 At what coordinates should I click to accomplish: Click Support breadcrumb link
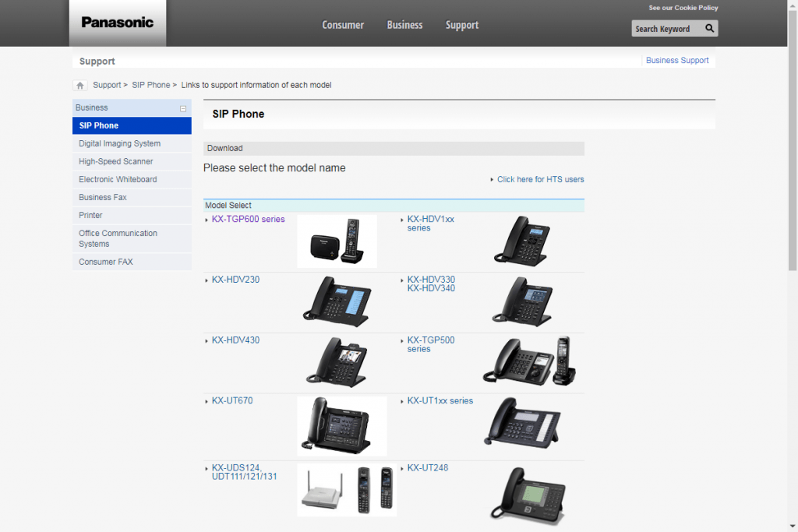coord(107,85)
